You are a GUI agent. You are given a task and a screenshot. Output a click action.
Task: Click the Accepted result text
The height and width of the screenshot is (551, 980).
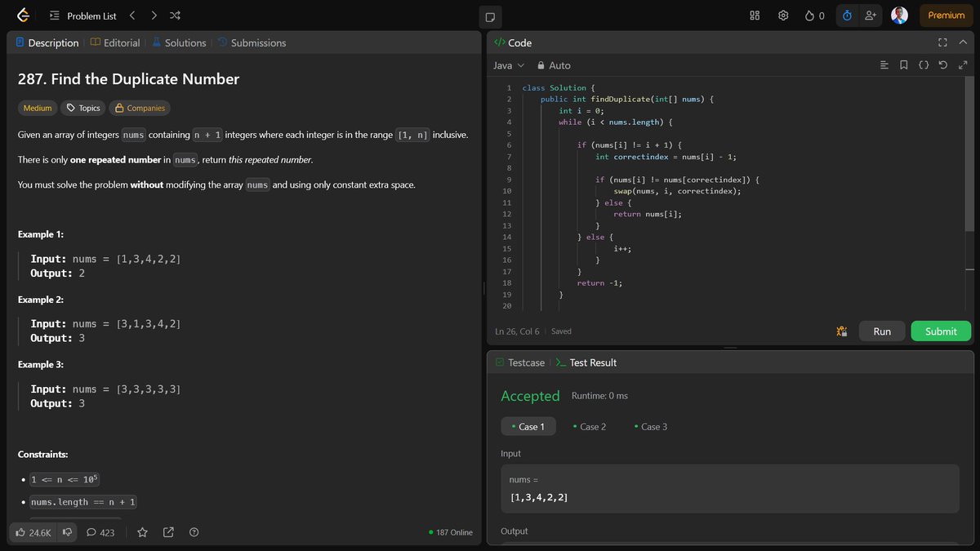click(530, 396)
